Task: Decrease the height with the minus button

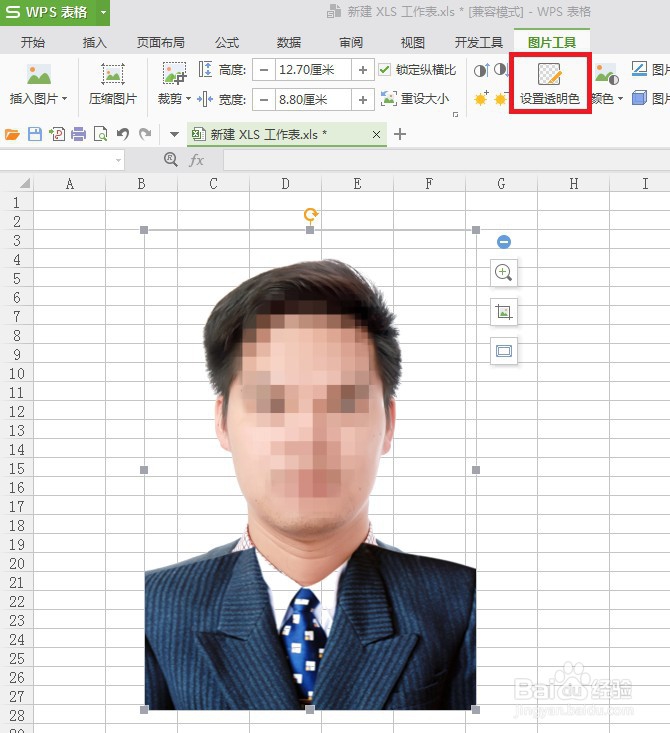Action: tap(264, 70)
